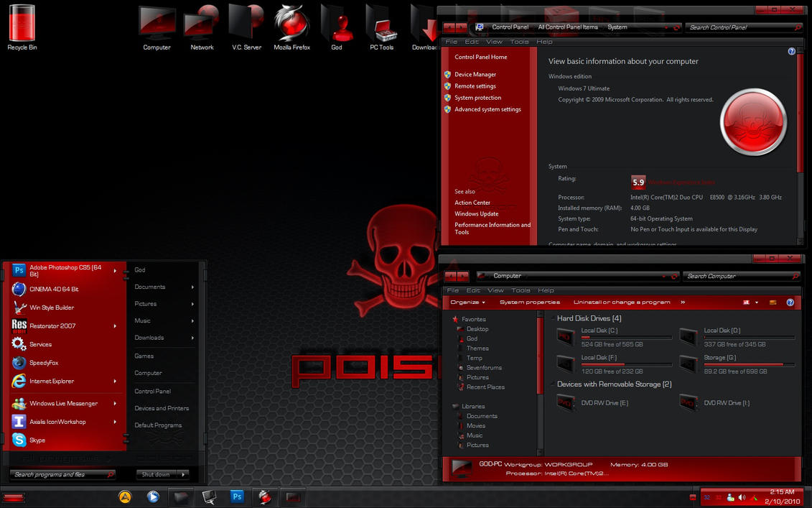Click the Remote settings link
812x508 pixels.
[x=475, y=86]
